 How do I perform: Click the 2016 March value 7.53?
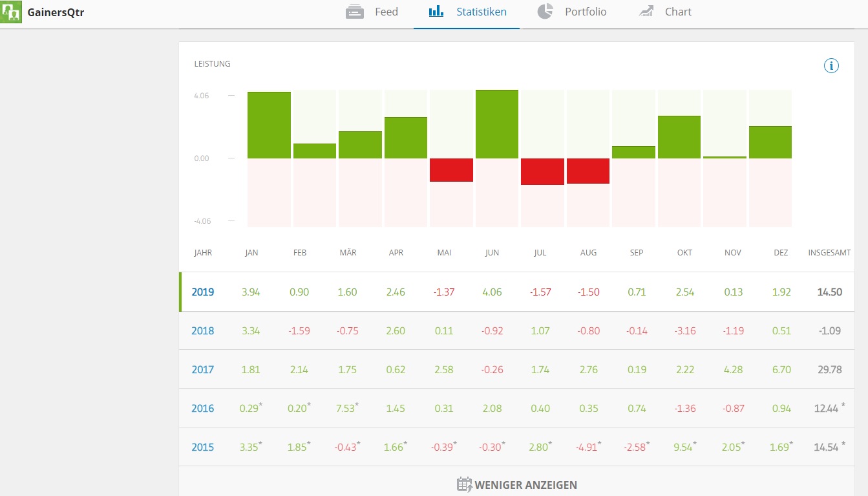(x=346, y=408)
